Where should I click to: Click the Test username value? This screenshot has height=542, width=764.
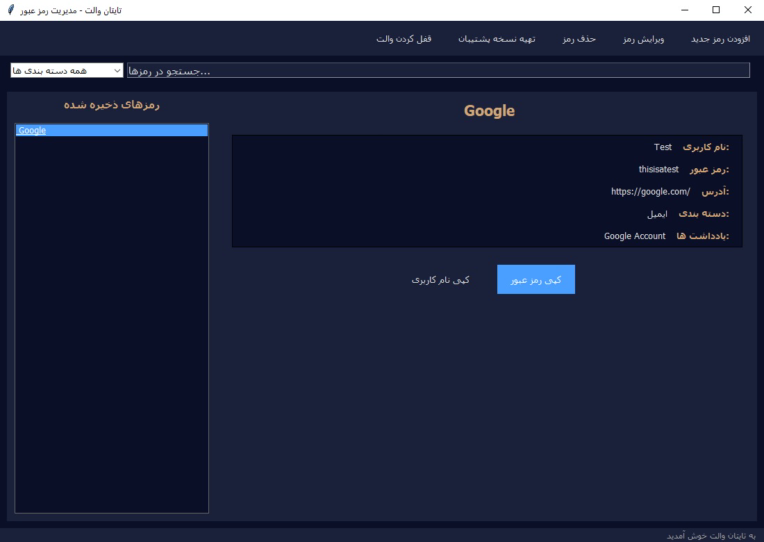click(x=663, y=147)
